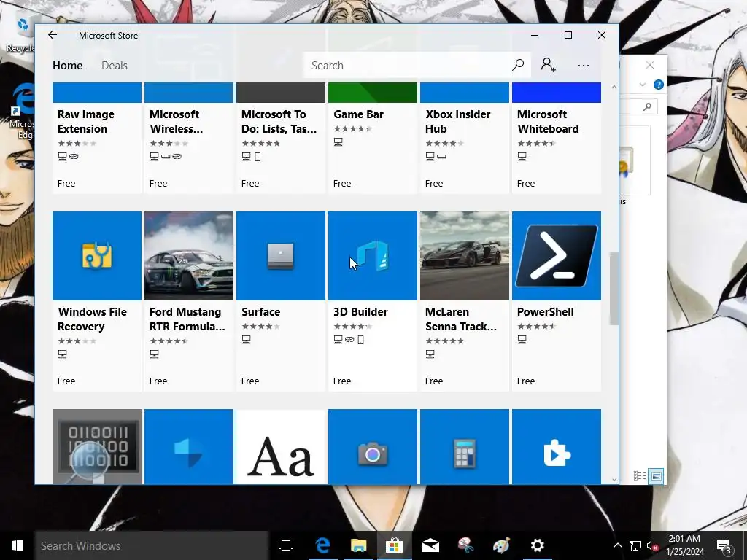Click star rating under PowerShell
Image resolution: width=747 pixels, height=560 pixels.
pos(536,326)
